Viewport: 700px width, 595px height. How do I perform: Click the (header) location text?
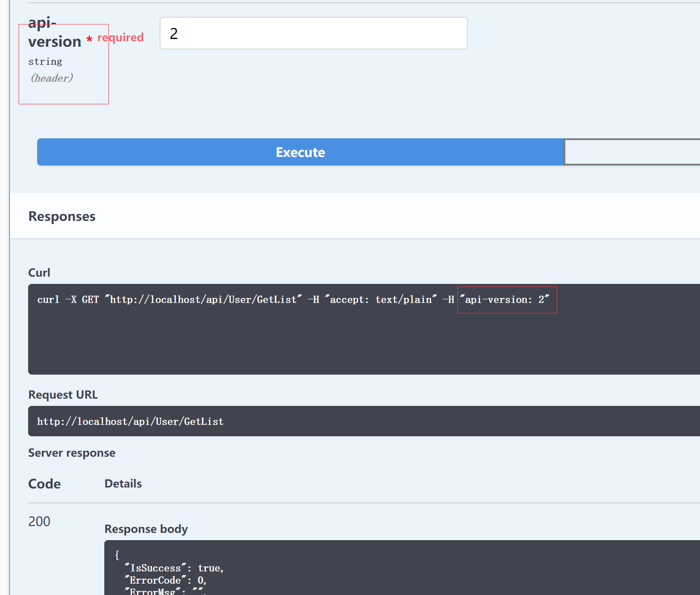point(52,78)
